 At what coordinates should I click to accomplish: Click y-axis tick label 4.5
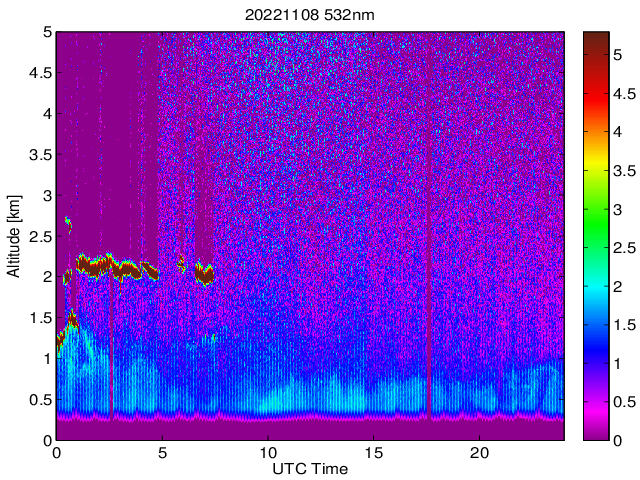coord(39,72)
